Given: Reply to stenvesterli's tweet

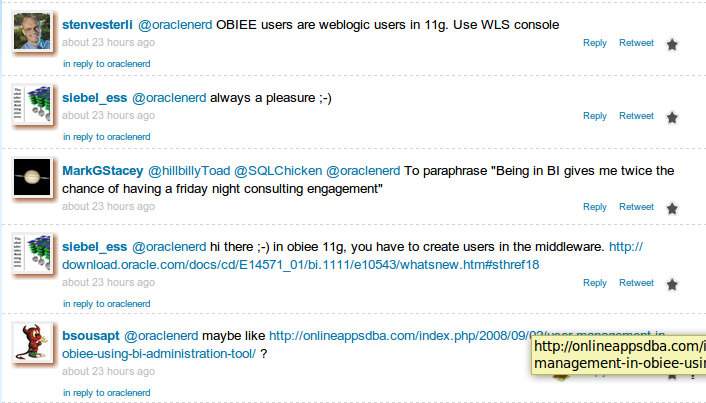Looking at the screenshot, I should point(594,43).
